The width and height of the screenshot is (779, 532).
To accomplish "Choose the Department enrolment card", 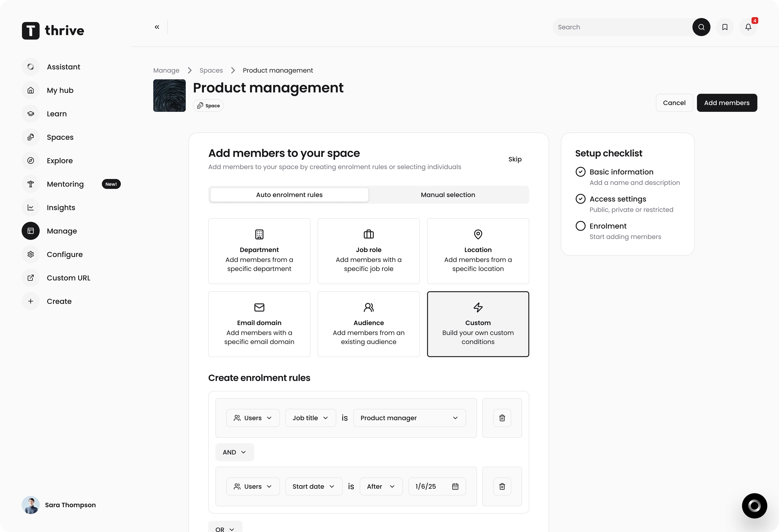I will pyautogui.click(x=259, y=251).
